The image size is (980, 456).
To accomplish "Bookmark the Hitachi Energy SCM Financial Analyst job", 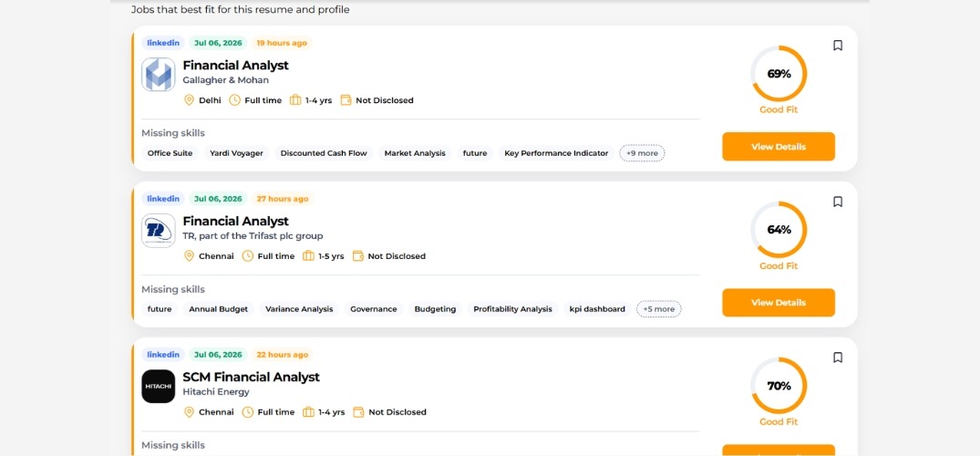I will point(838,358).
